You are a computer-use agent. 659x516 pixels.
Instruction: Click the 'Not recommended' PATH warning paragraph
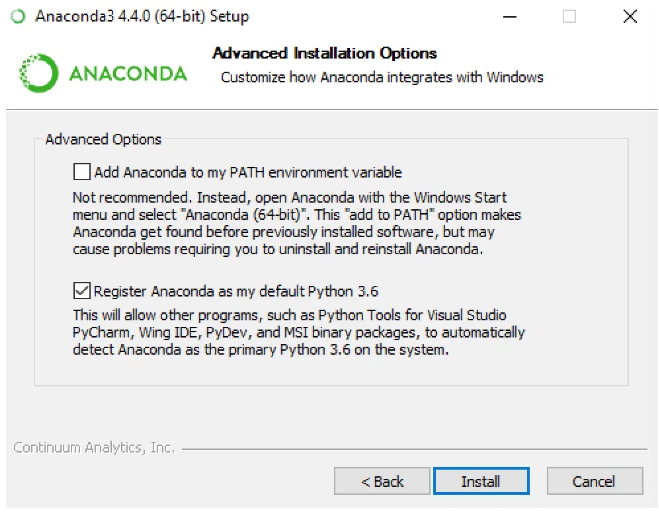pos(297,223)
